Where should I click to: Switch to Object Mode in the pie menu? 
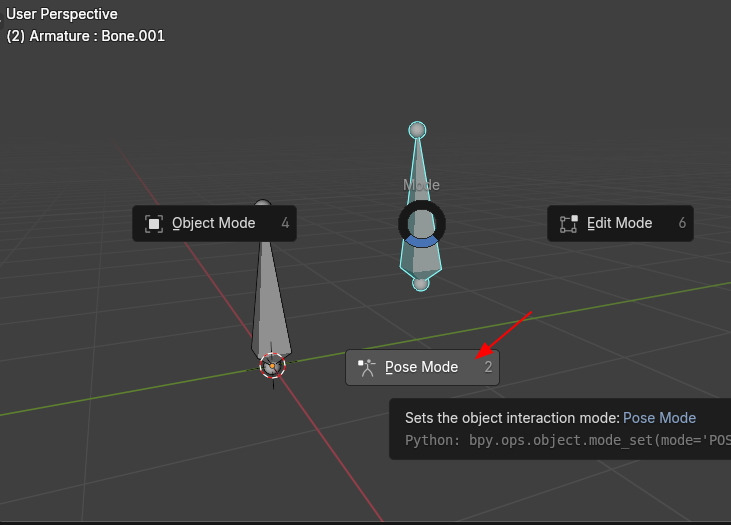[x=214, y=223]
